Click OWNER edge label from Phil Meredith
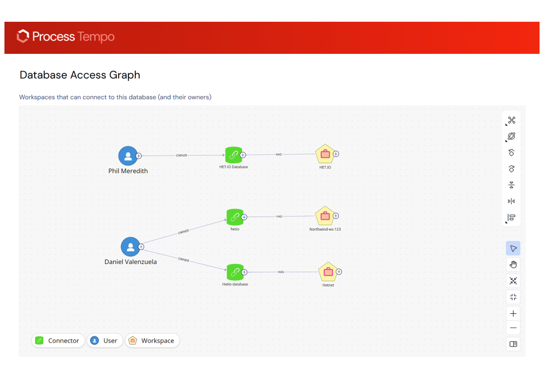This screenshot has height=392, width=544. (x=181, y=156)
